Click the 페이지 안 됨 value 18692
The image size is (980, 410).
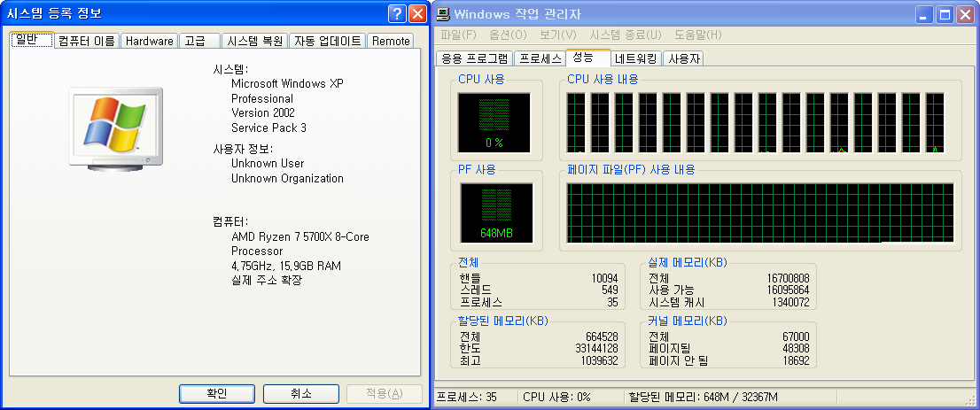(796, 360)
